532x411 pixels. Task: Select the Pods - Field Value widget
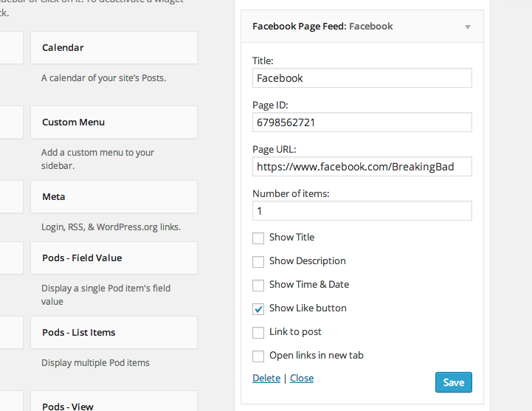pos(114,258)
